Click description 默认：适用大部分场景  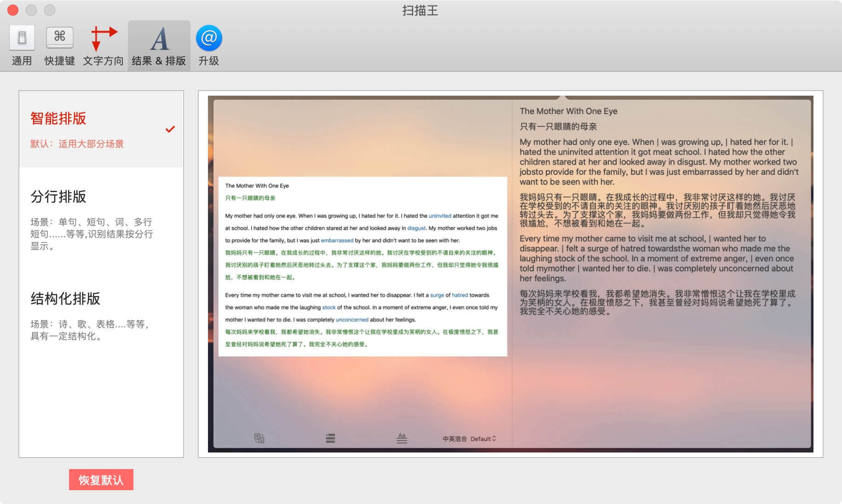77,144
